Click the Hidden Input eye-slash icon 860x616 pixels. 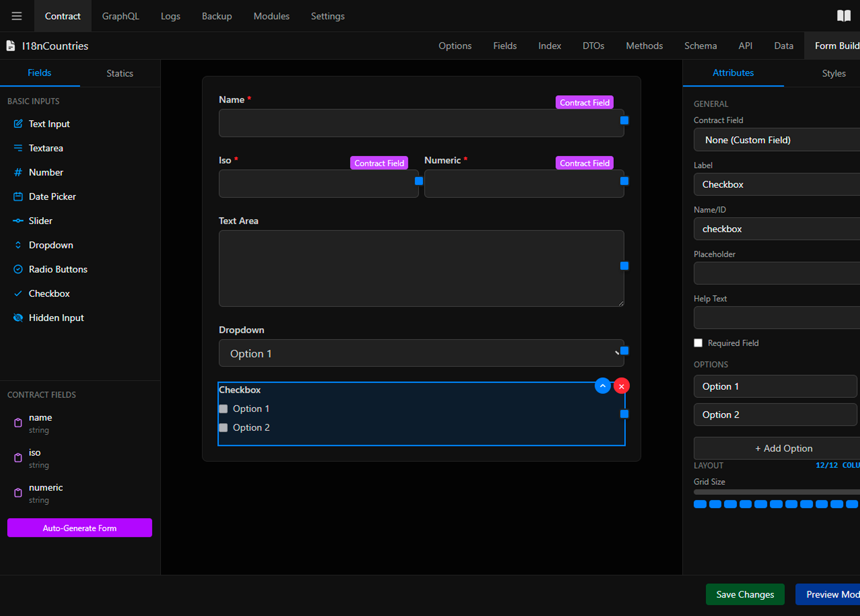18,318
